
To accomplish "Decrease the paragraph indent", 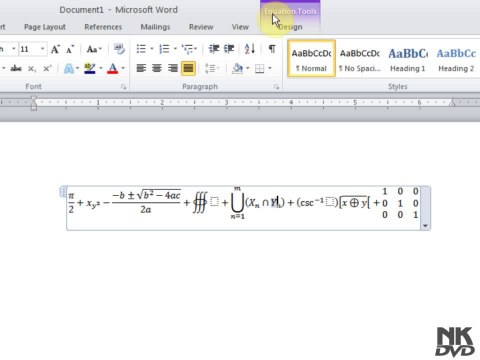I will click(214, 49).
